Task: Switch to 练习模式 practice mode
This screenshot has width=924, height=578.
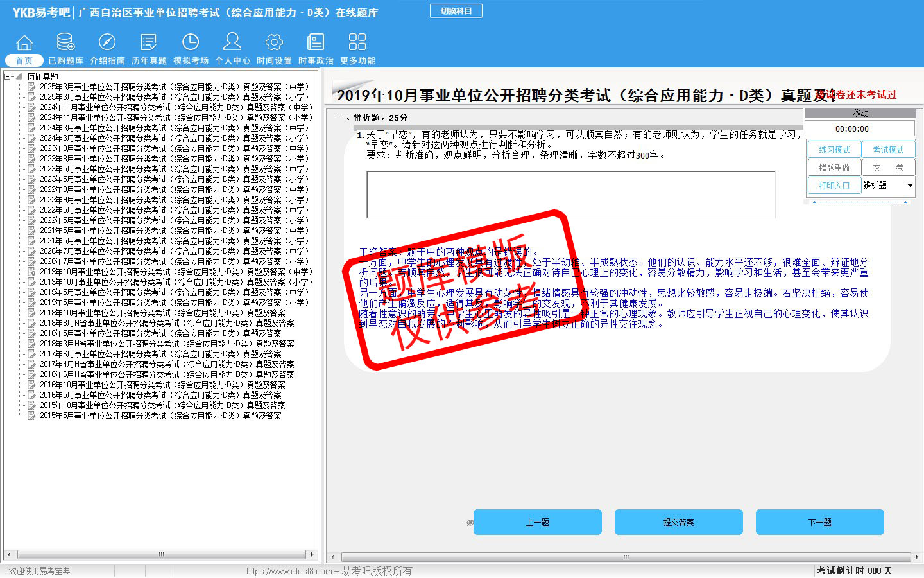Action: [834, 150]
